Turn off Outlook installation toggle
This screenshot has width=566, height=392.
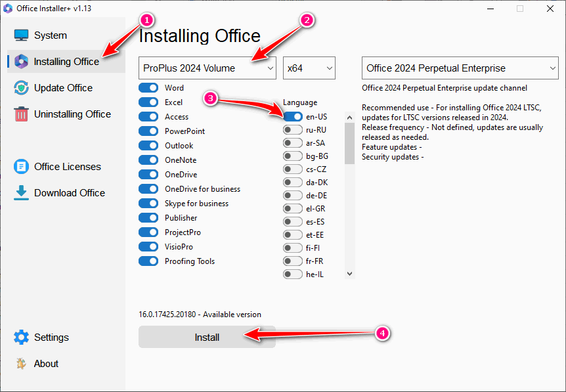148,146
